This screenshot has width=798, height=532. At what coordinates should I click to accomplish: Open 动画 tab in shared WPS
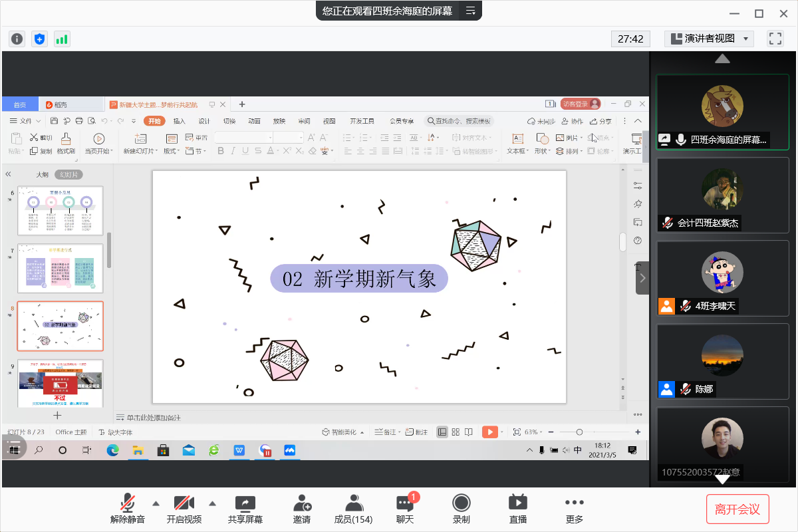point(254,121)
